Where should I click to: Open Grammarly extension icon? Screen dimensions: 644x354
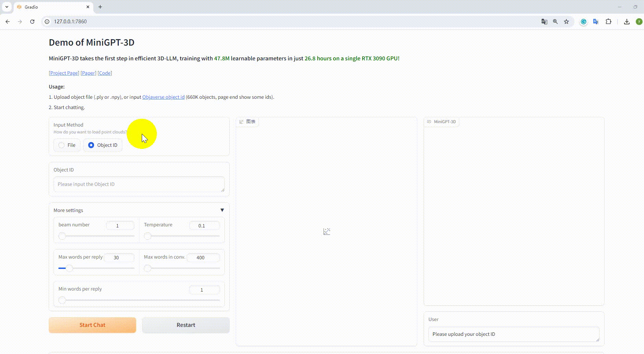point(584,22)
